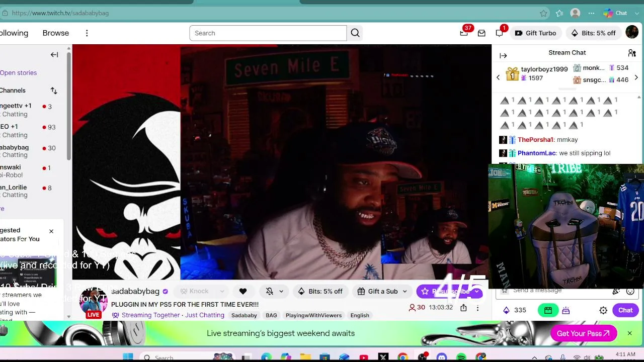Click the Open stories link
The image size is (644, 362).
coord(18,73)
